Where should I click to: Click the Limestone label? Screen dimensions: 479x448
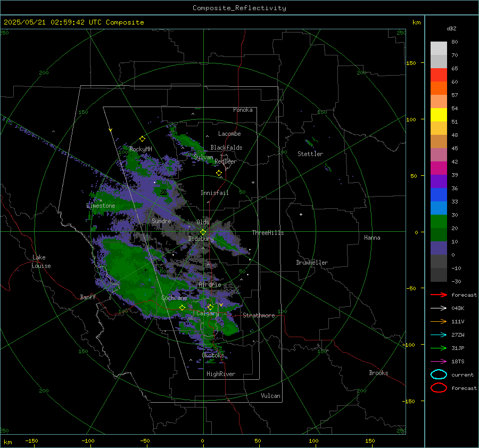(101, 206)
